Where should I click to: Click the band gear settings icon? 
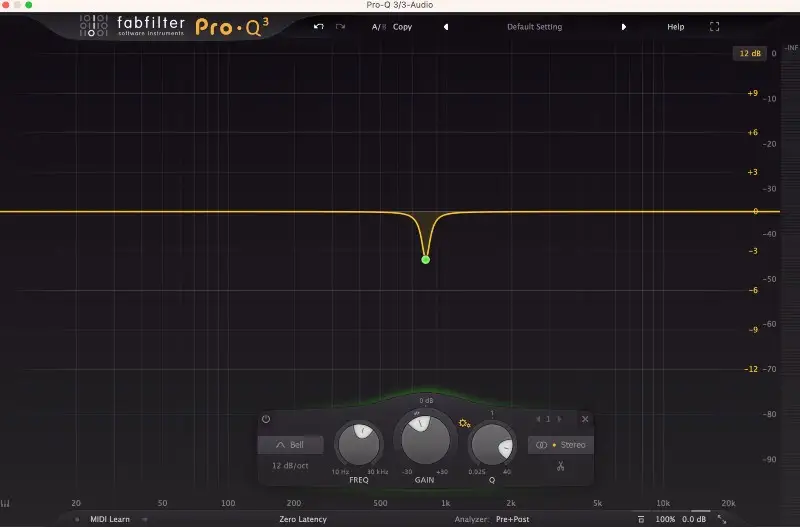tap(464, 424)
